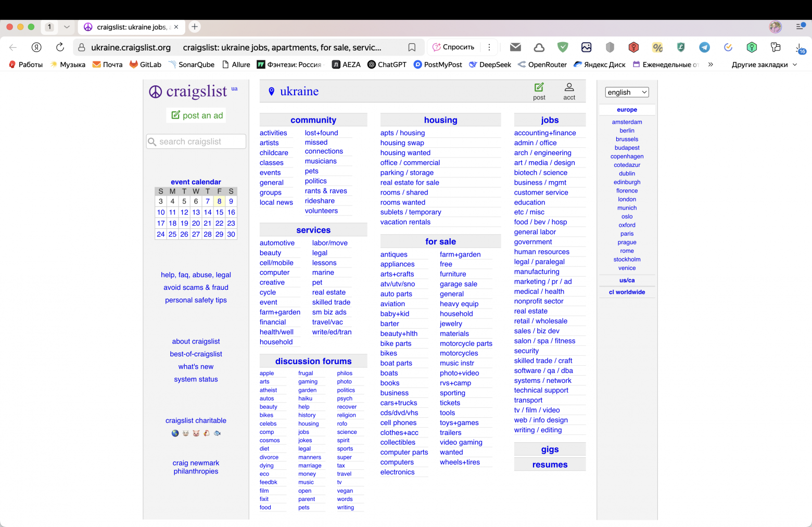Click the green shield extension icon
Image resolution: width=812 pixels, height=527 pixels.
pos(563,47)
